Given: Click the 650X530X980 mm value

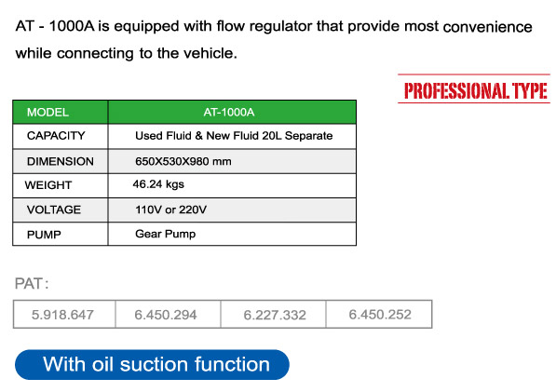Looking at the screenshot, I should [183, 162].
